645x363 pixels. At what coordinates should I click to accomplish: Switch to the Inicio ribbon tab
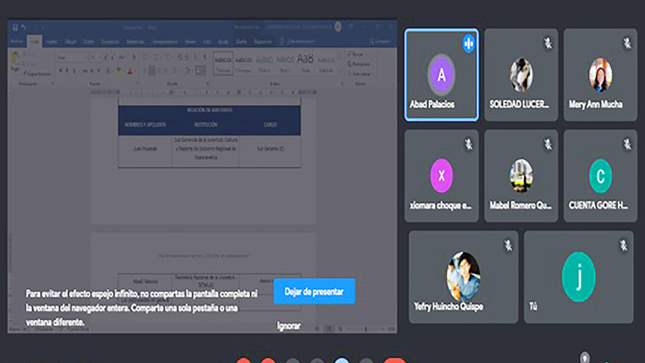[x=35, y=42]
